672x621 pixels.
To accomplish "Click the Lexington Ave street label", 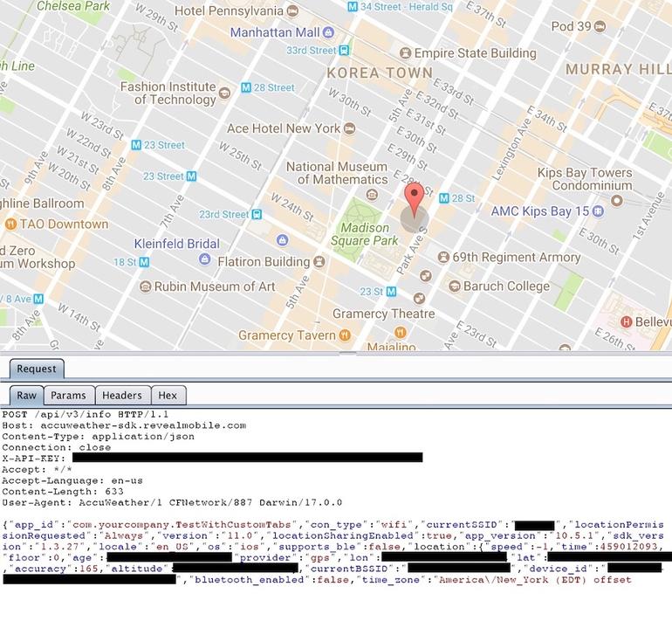I will 511,148.
